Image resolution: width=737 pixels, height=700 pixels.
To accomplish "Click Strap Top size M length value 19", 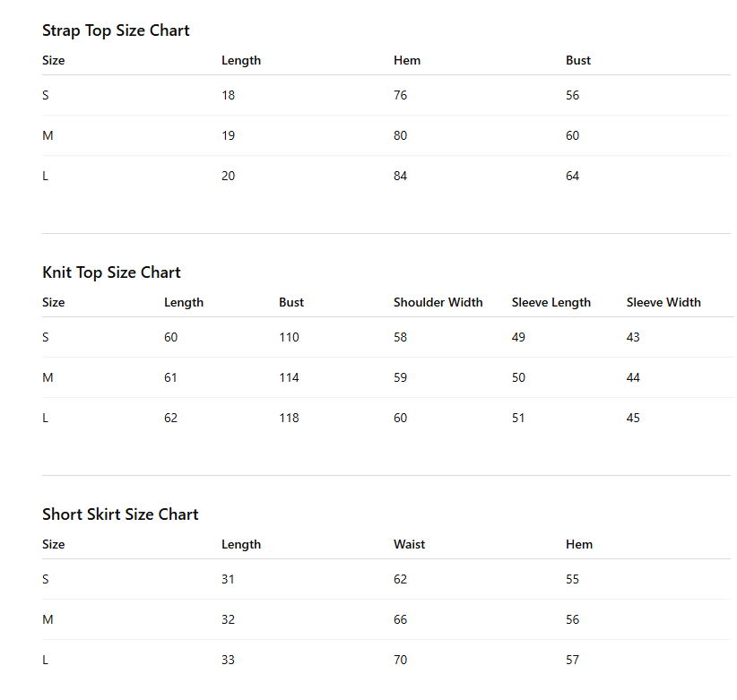I will click(228, 135).
